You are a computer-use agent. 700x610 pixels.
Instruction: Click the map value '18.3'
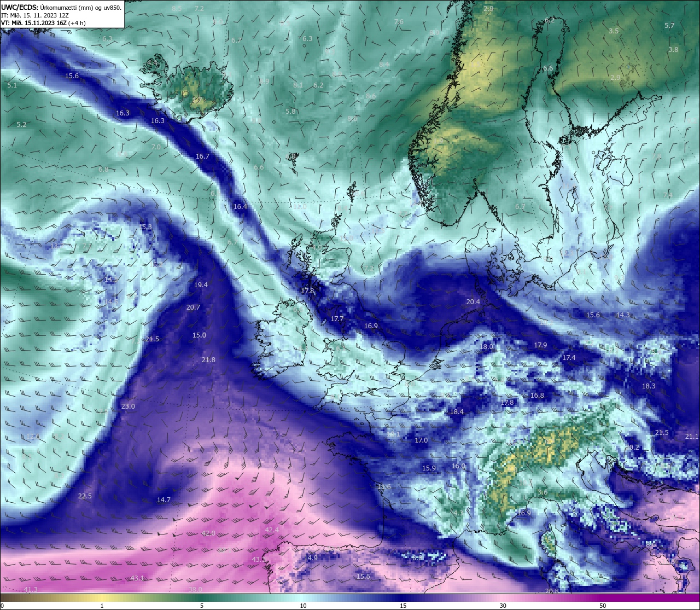click(649, 386)
